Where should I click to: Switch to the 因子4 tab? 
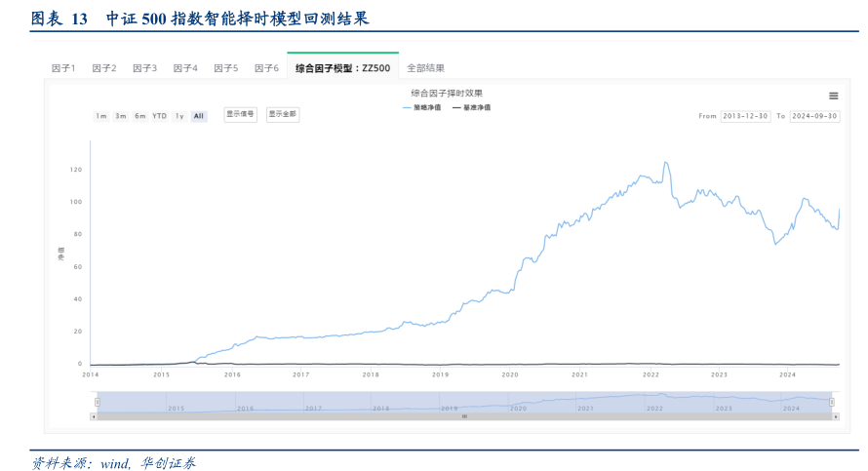[x=185, y=68]
